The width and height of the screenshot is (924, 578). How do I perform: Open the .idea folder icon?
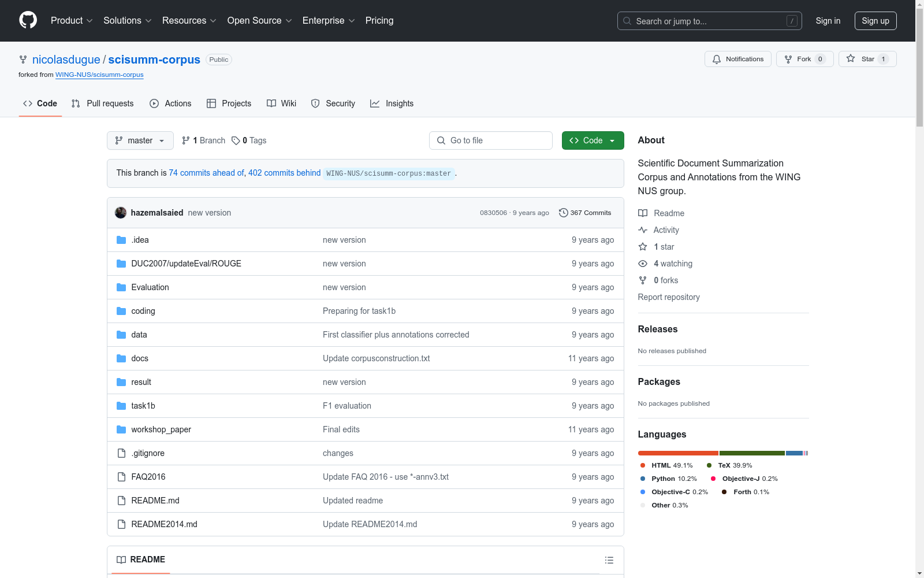(x=121, y=240)
